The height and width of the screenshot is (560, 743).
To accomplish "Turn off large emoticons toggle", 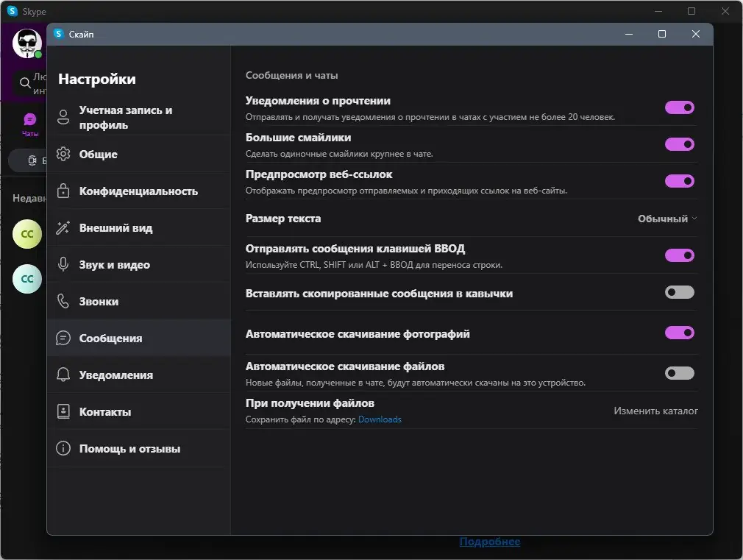I will (679, 144).
